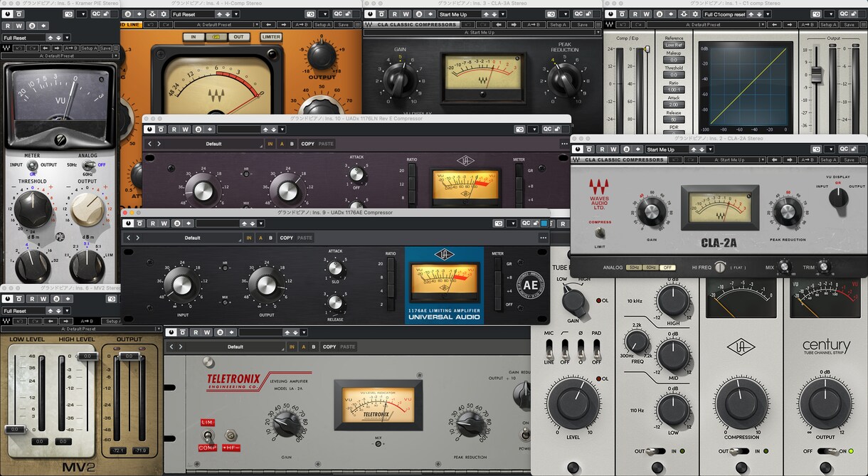The height and width of the screenshot is (476, 868).
Task: Set CLA-2A Analog to OFF
Action: [x=667, y=267]
